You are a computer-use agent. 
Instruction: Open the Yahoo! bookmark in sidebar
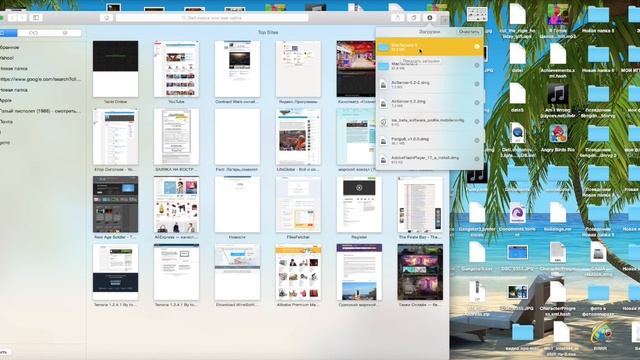7,58
